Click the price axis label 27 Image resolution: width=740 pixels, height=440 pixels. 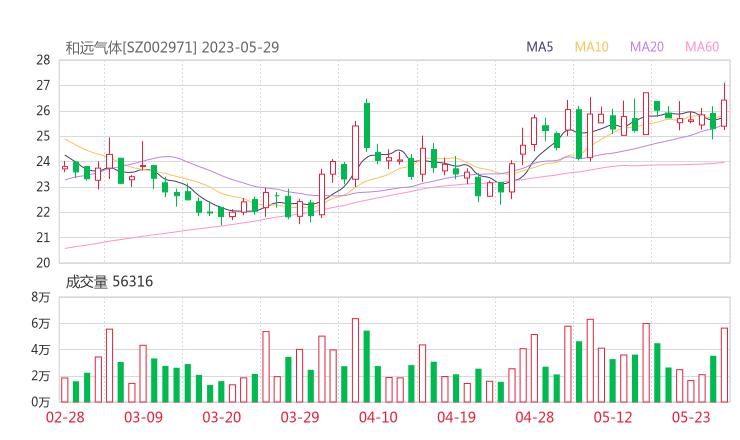click(43, 85)
